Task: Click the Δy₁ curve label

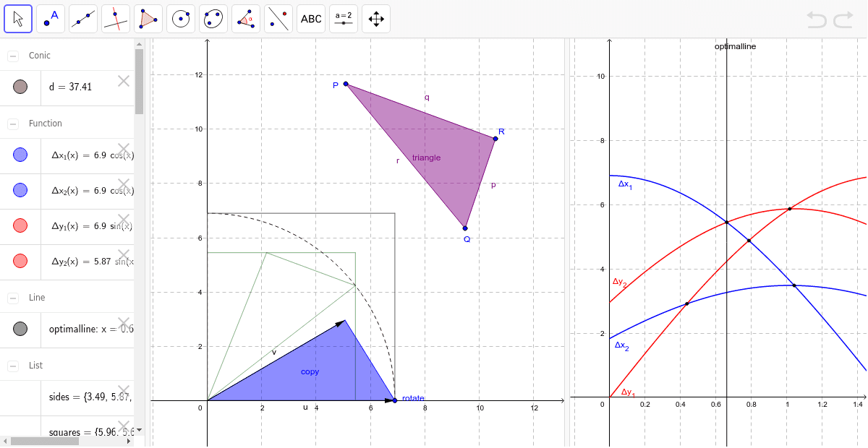Action: point(628,393)
